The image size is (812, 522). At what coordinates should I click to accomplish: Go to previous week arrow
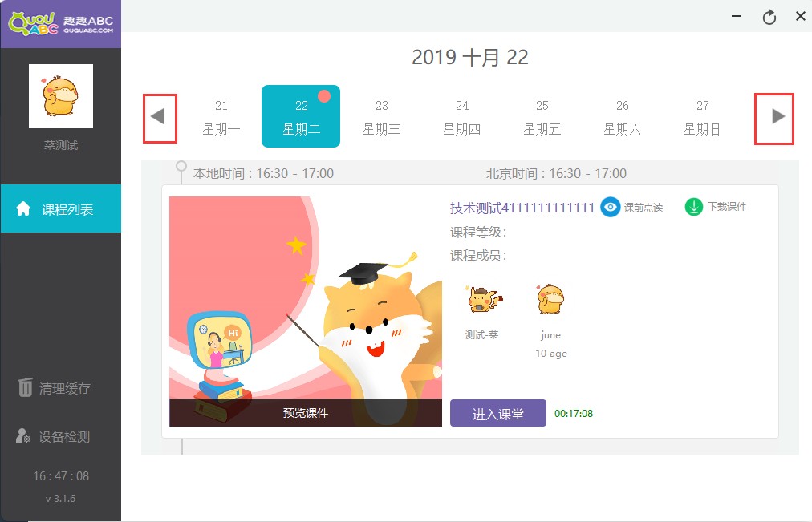[x=159, y=117]
